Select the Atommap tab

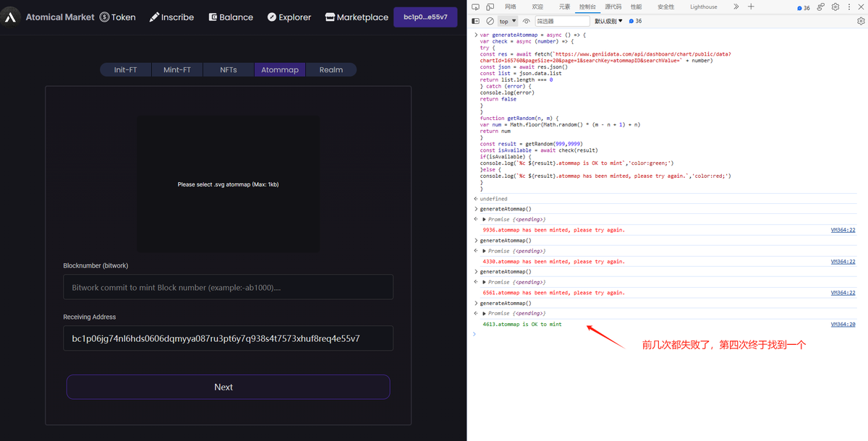pos(280,69)
